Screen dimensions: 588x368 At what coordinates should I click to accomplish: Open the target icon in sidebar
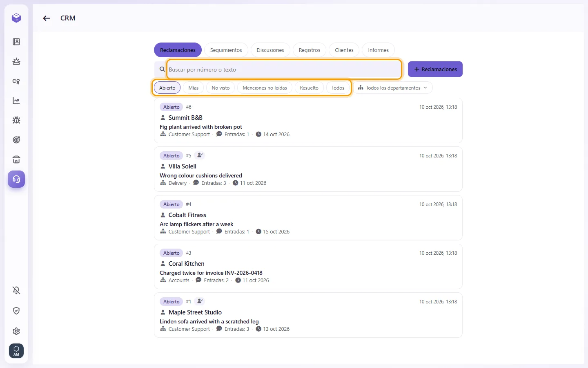pyautogui.click(x=16, y=140)
